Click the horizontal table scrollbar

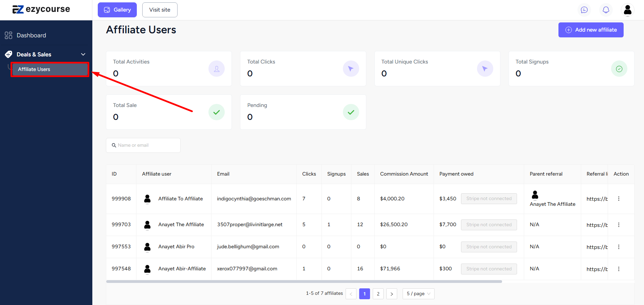[x=304, y=282]
